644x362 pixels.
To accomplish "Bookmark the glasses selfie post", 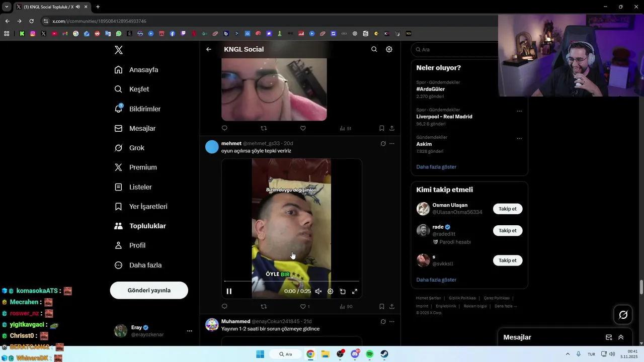I will [x=382, y=128].
